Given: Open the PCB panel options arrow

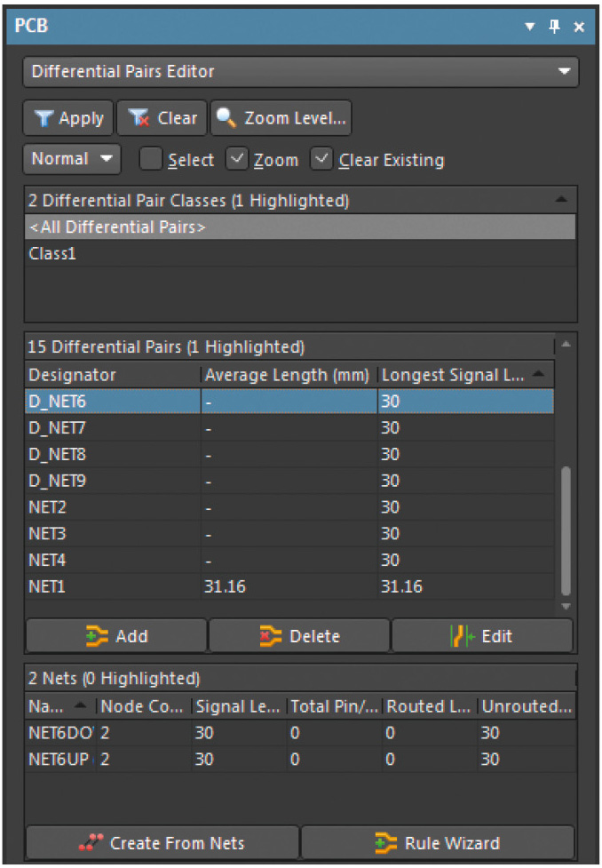Looking at the screenshot, I should pos(530,27).
